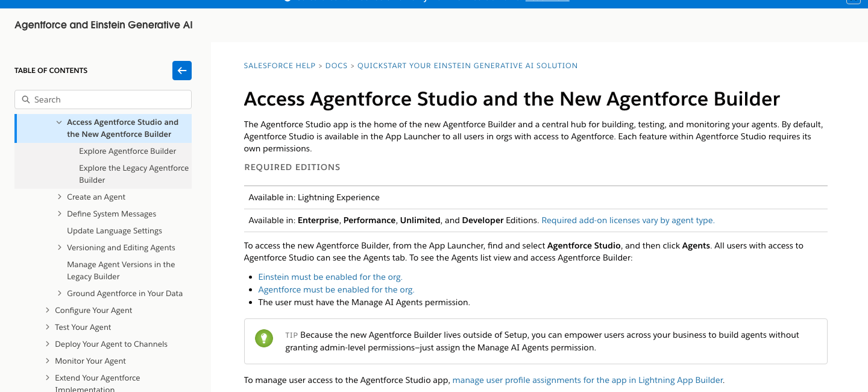
Task: Click the Manage AI Agents permission bullet
Action: pos(364,303)
